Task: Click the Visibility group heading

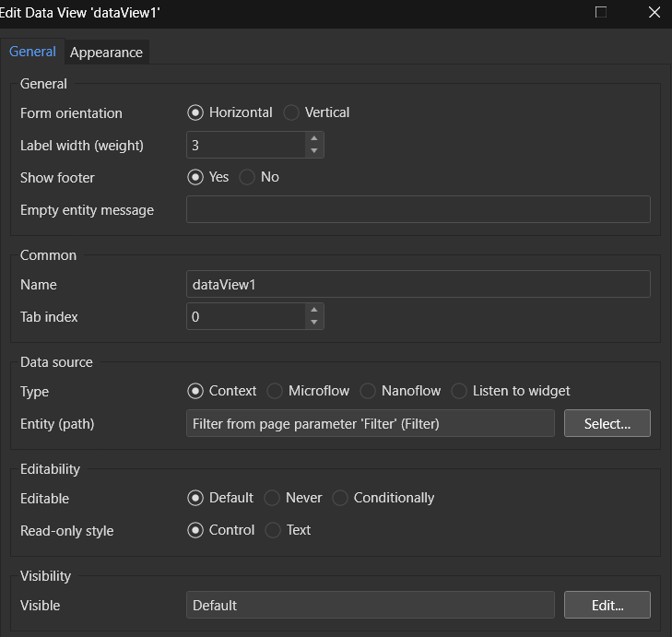Action: click(x=45, y=576)
